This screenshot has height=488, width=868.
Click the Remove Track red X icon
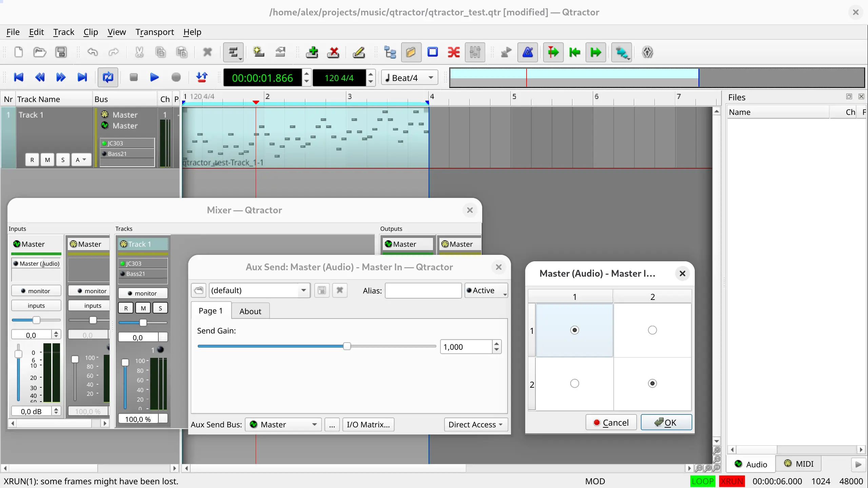(333, 52)
